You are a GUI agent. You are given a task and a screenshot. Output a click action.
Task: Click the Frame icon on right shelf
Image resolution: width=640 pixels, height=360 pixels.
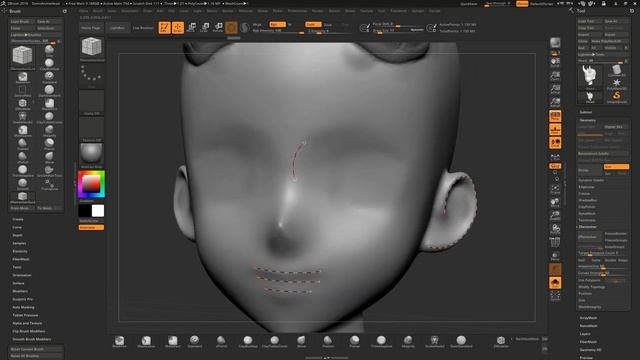tap(555, 189)
